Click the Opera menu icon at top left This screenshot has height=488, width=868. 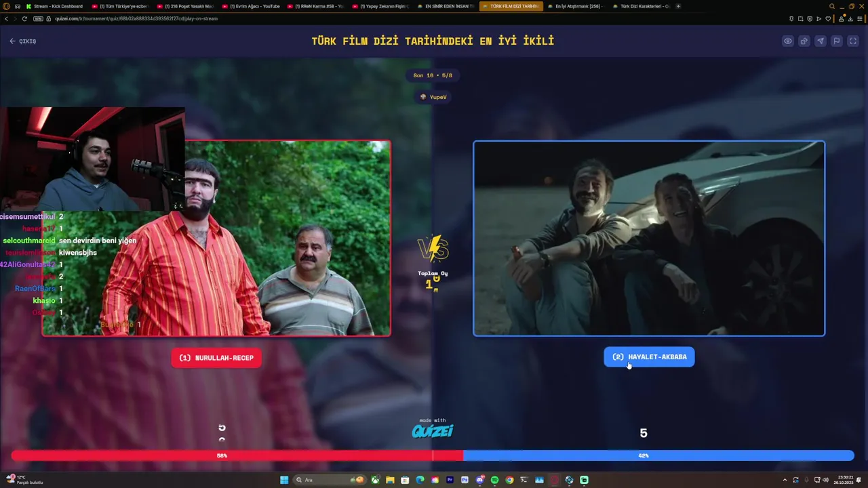(6, 6)
